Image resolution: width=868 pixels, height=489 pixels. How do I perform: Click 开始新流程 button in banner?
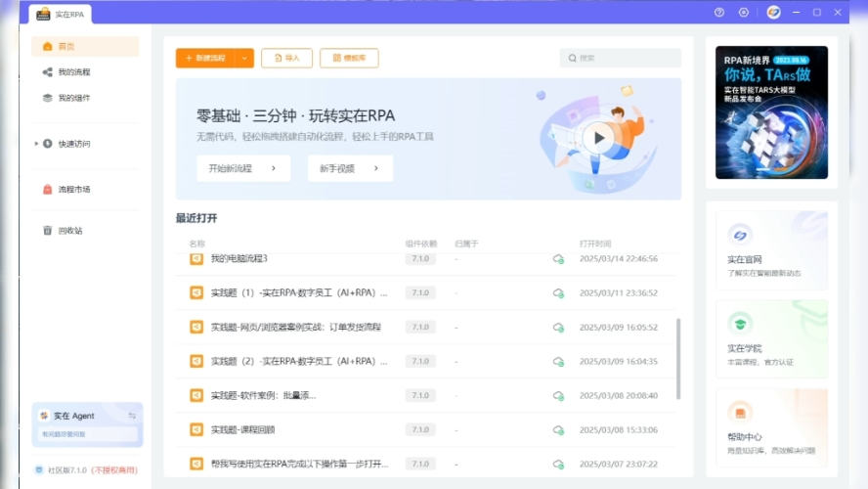pos(243,168)
